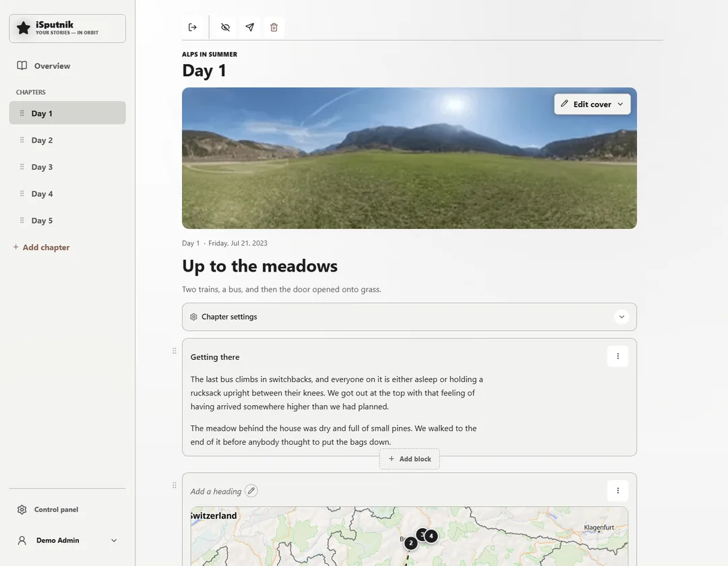Click the Add block button

410,459
